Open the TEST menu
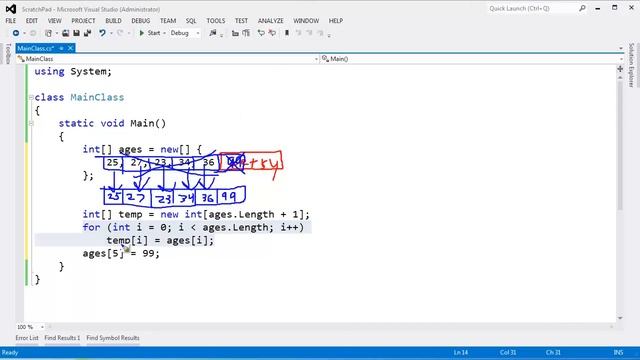The width and height of the screenshot is (640, 360). click(241, 21)
